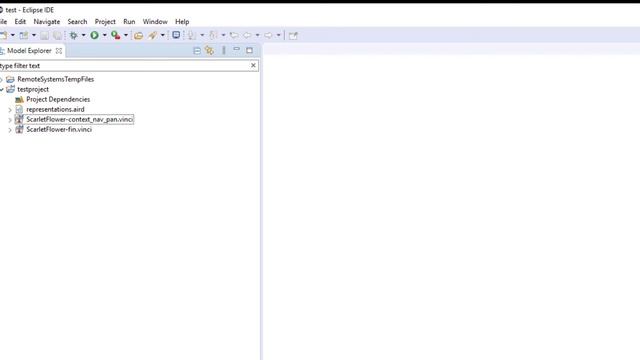Open the Next Annotation dropdown arrow

pos(202,36)
